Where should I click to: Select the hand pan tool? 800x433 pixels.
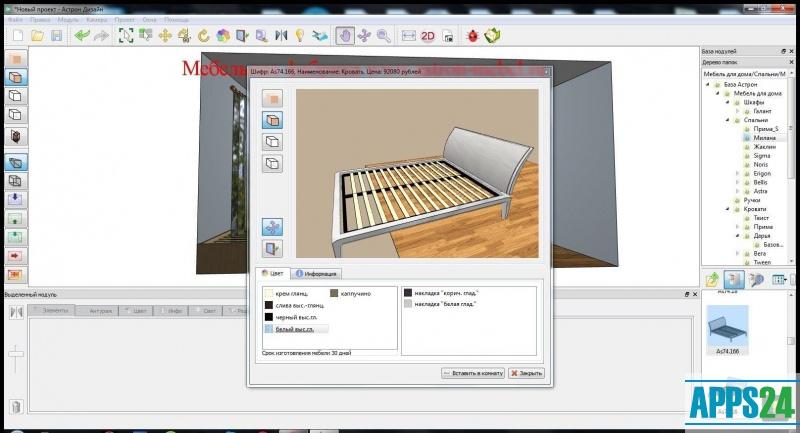[345, 35]
